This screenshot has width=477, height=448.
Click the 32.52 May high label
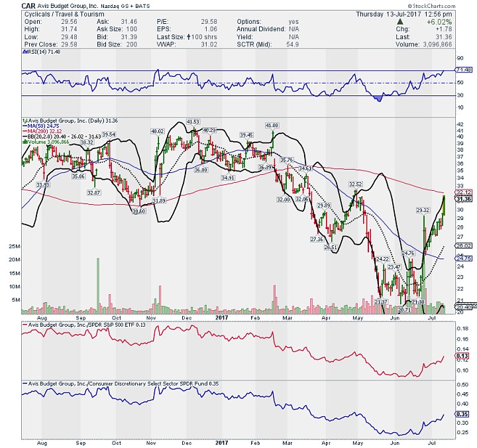pos(356,184)
